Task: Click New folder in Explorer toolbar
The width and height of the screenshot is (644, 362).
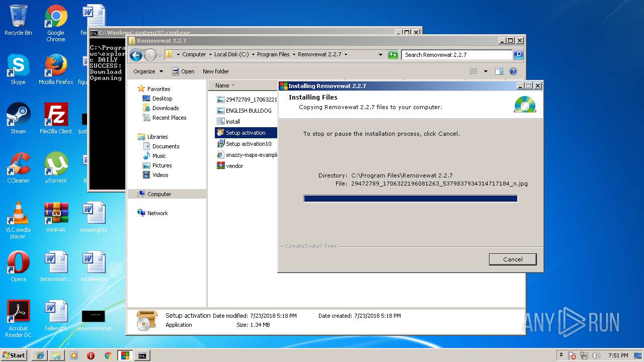Action: click(216, 71)
